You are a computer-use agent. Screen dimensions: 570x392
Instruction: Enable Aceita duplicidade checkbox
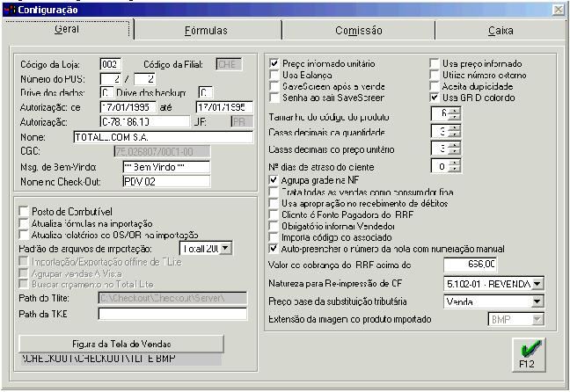(x=434, y=86)
